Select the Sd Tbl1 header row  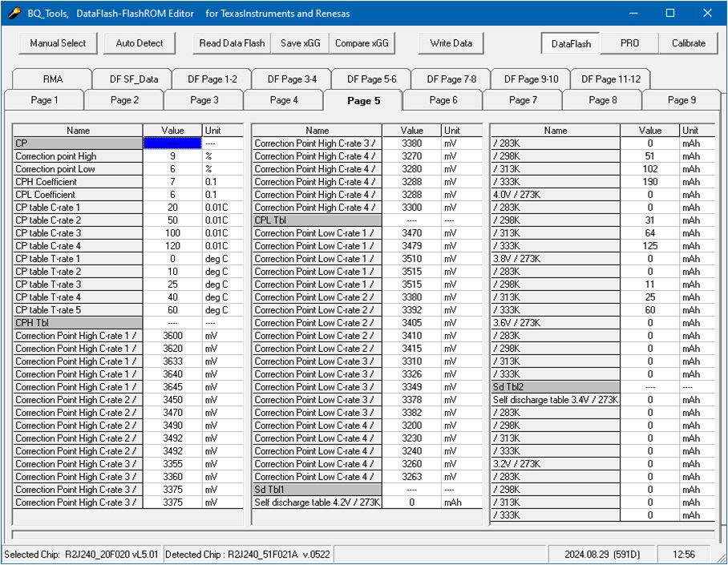[317, 490]
